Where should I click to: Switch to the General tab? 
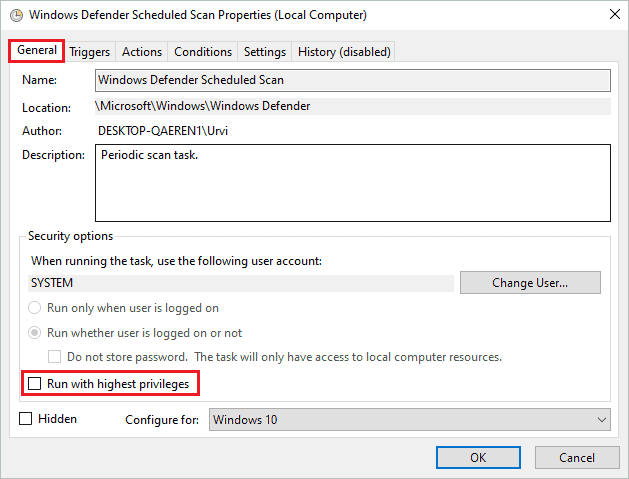pyautogui.click(x=37, y=50)
